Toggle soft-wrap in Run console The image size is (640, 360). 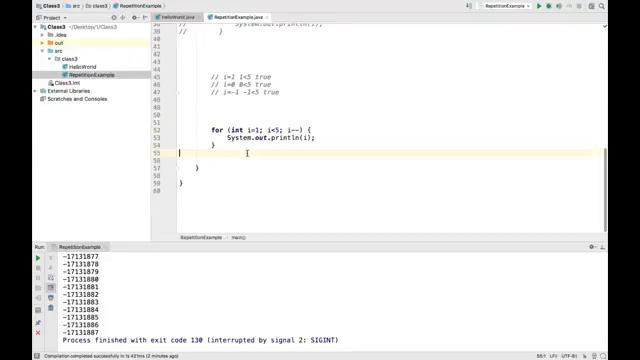point(51,278)
